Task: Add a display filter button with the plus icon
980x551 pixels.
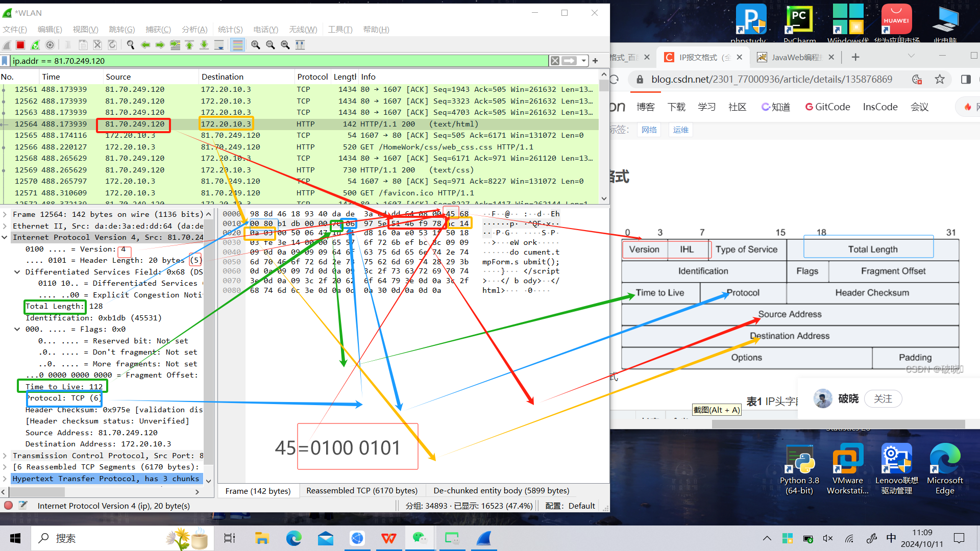Action: coord(595,61)
